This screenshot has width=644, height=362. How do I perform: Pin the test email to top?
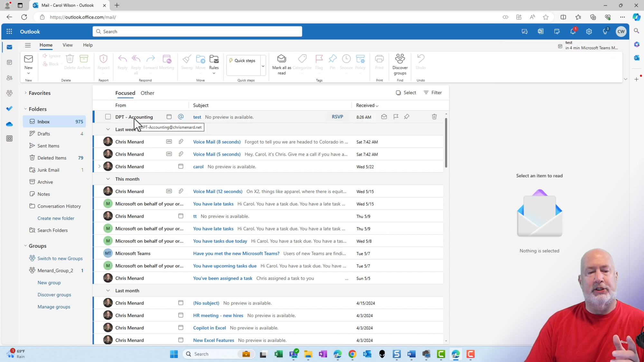pyautogui.click(x=407, y=117)
